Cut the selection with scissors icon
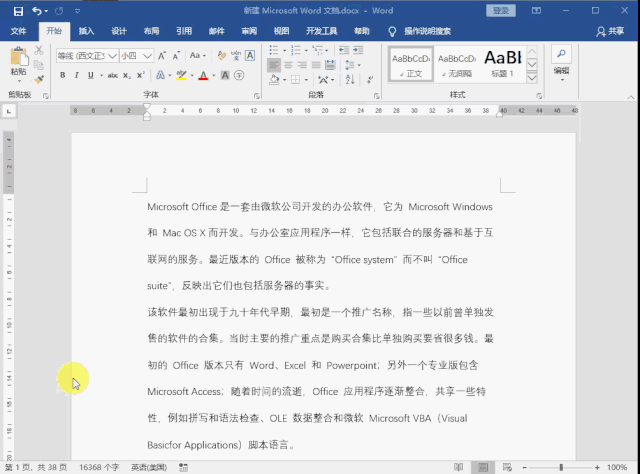The image size is (640, 474). tap(39, 50)
